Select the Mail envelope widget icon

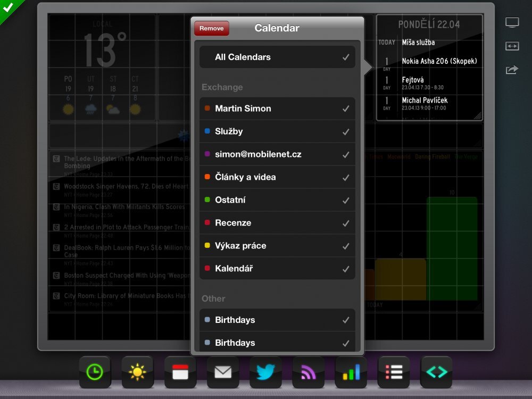tap(223, 372)
